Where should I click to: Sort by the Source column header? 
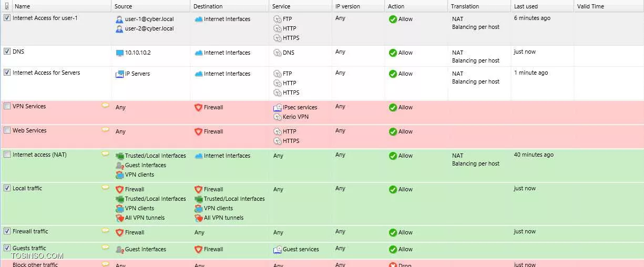tap(151, 6)
